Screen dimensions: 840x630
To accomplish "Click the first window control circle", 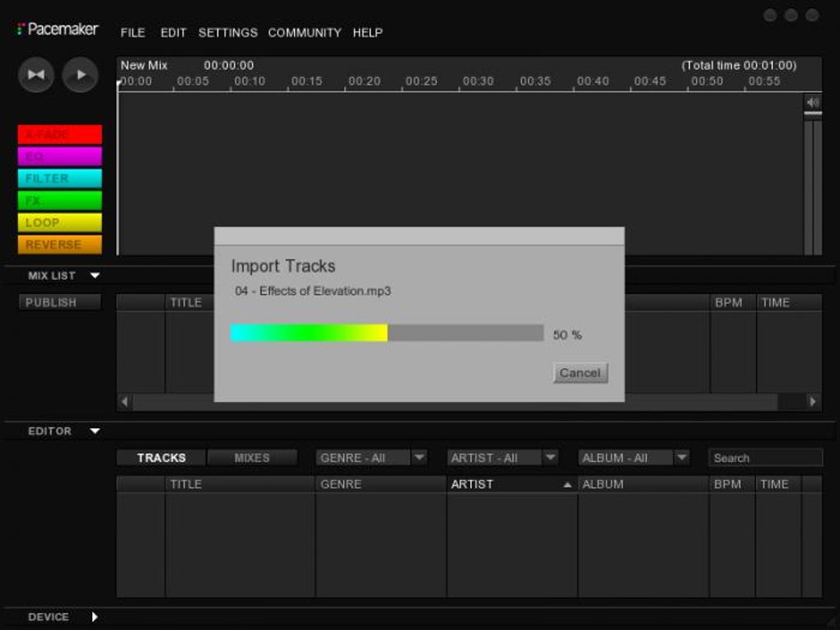I will click(x=770, y=15).
